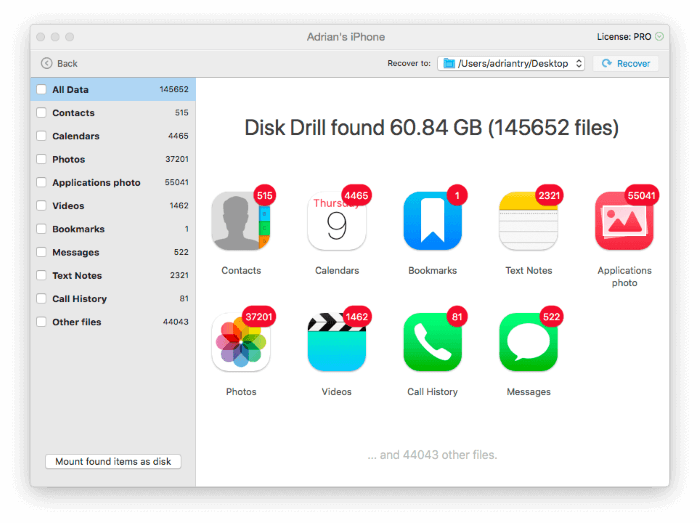Click the Messages label in sidebar

(75, 253)
